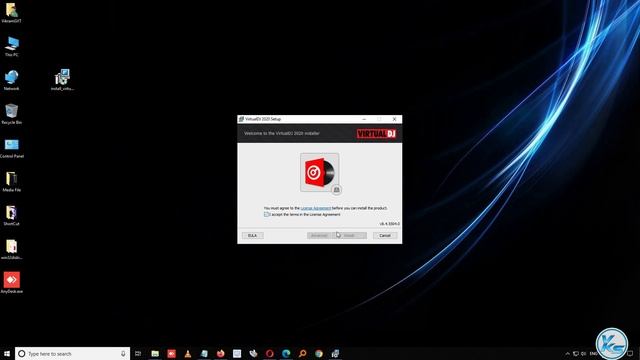Select the ShortCut folder desktop icon
Screen dimensions: 640x360
click(x=11, y=216)
